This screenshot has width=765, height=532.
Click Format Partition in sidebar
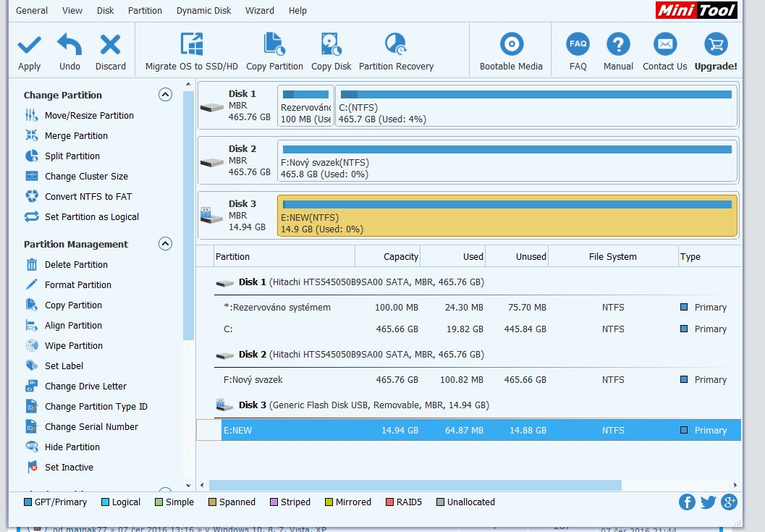77,284
